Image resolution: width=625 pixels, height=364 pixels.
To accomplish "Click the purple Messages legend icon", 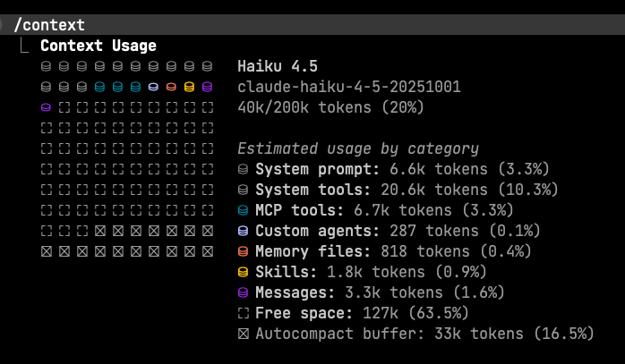I will click(244, 292).
